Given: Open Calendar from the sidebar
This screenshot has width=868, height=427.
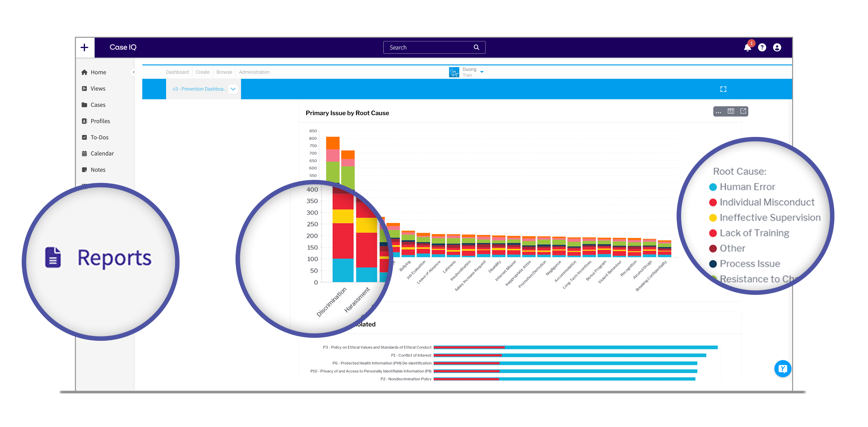Looking at the screenshot, I should (x=102, y=153).
